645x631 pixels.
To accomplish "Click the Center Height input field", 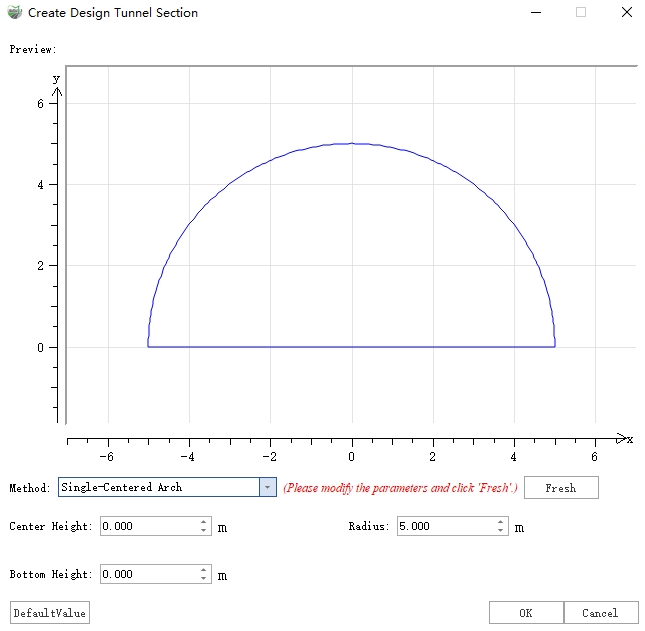I will [x=148, y=526].
